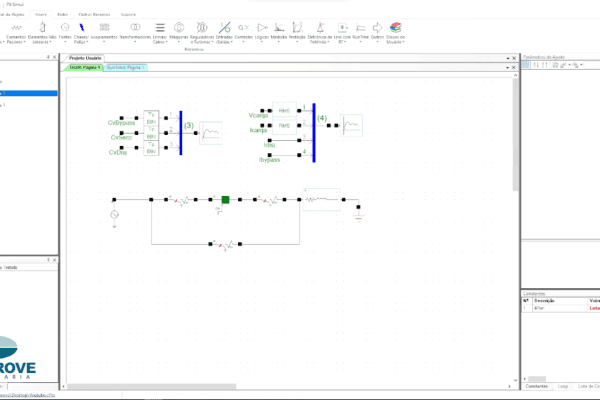Click the plot block next to (3)

212,133
